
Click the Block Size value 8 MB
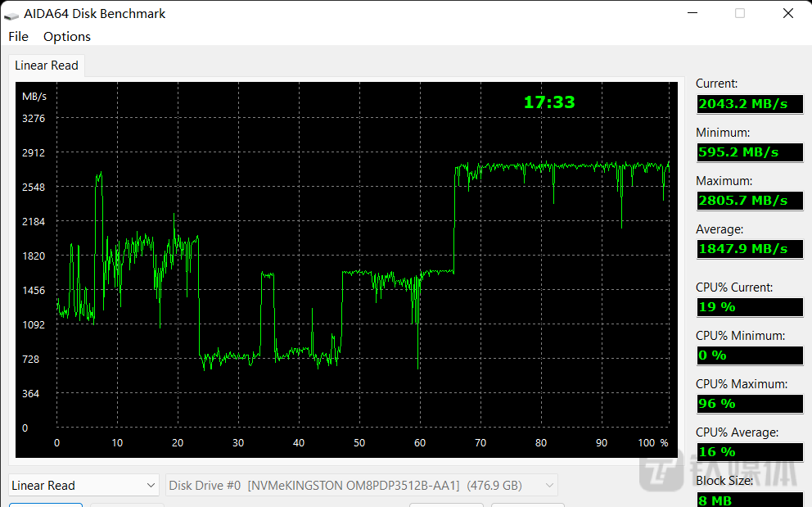[750, 500]
